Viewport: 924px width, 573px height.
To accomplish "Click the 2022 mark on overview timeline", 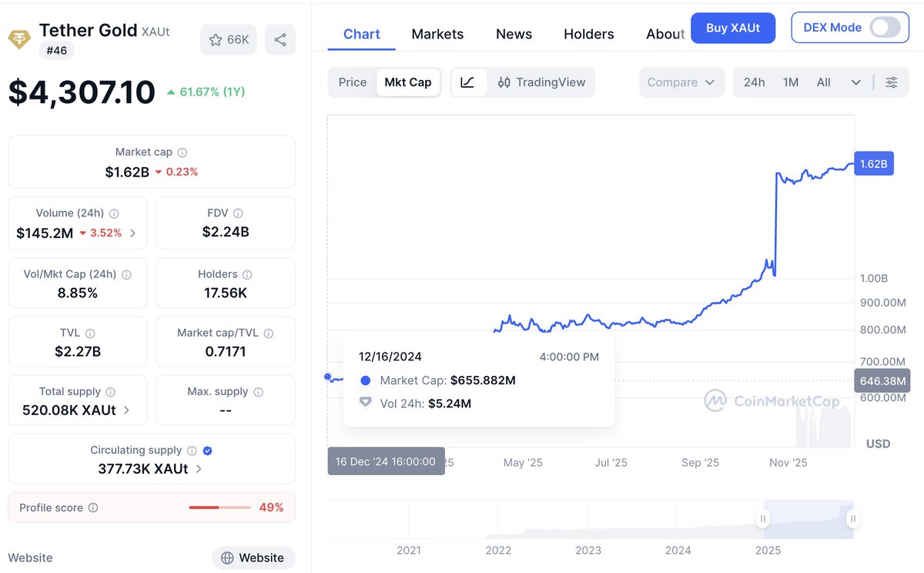I will [498, 550].
